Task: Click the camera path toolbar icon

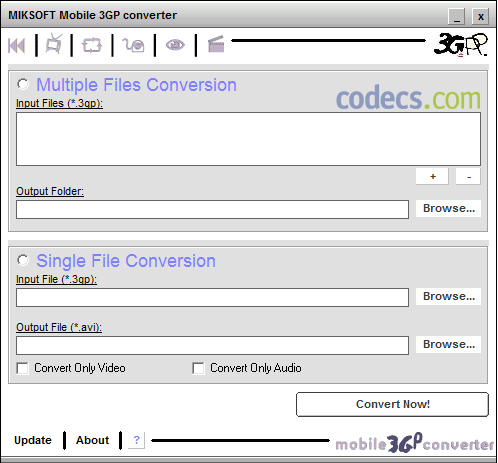Action: 133,45
